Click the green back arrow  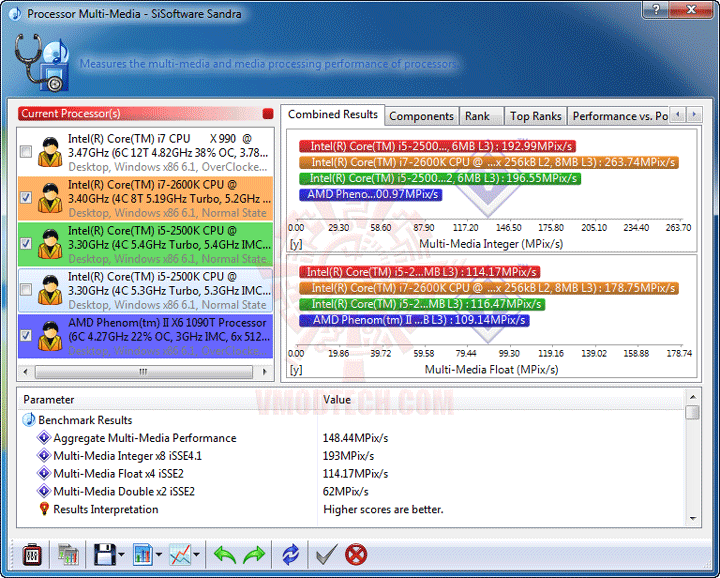tap(225, 555)
